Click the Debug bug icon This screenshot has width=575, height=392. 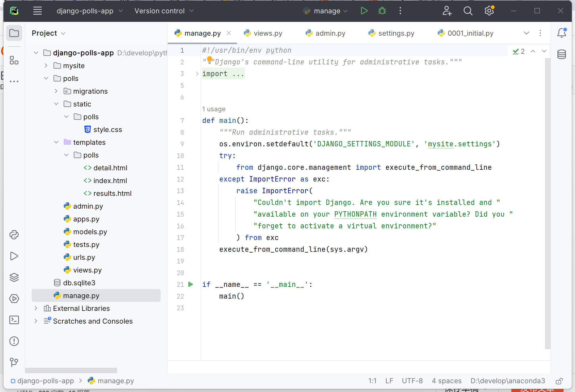click(x=382, y=11)
